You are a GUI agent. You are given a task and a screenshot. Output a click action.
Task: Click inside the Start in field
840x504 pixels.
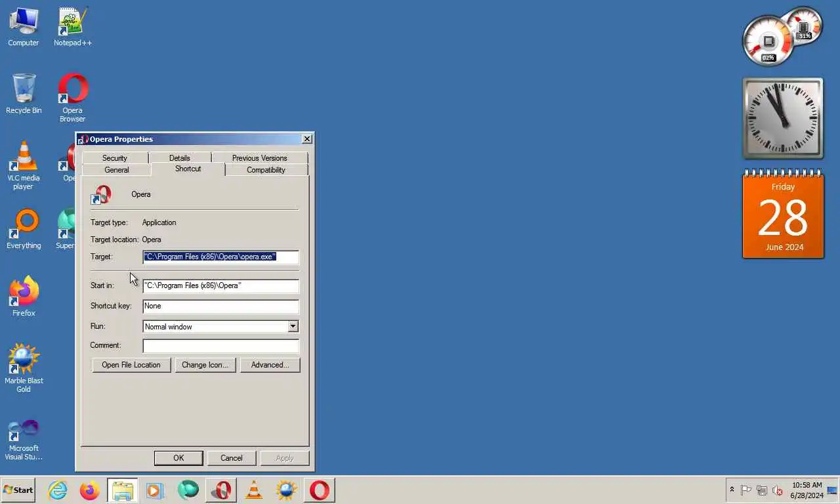pos(220,285)
